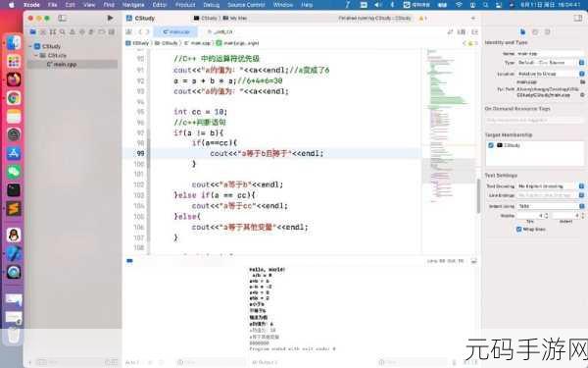Select main.cpp in the project navigator
Viewport: 588px width, 368px height.
73,65
